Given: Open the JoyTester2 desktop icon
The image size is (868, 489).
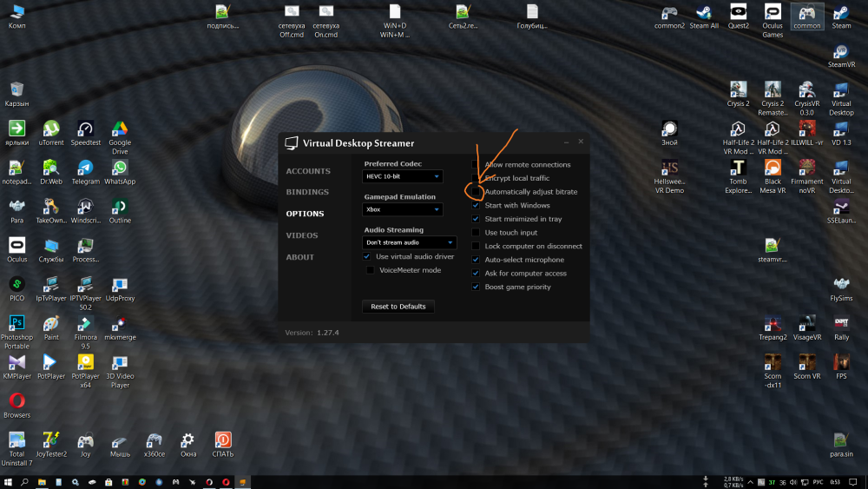Looking at the screenshot, I should click(x=51, y=444).
